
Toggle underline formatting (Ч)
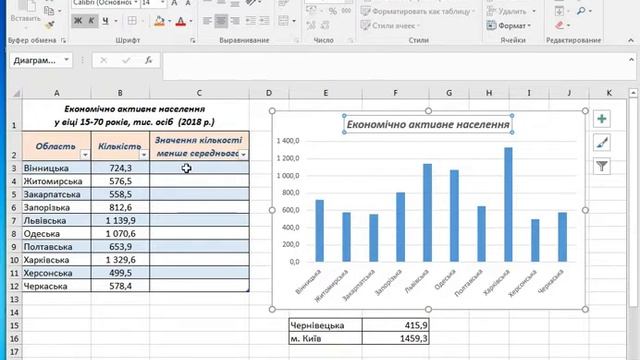tap(105, 20)
